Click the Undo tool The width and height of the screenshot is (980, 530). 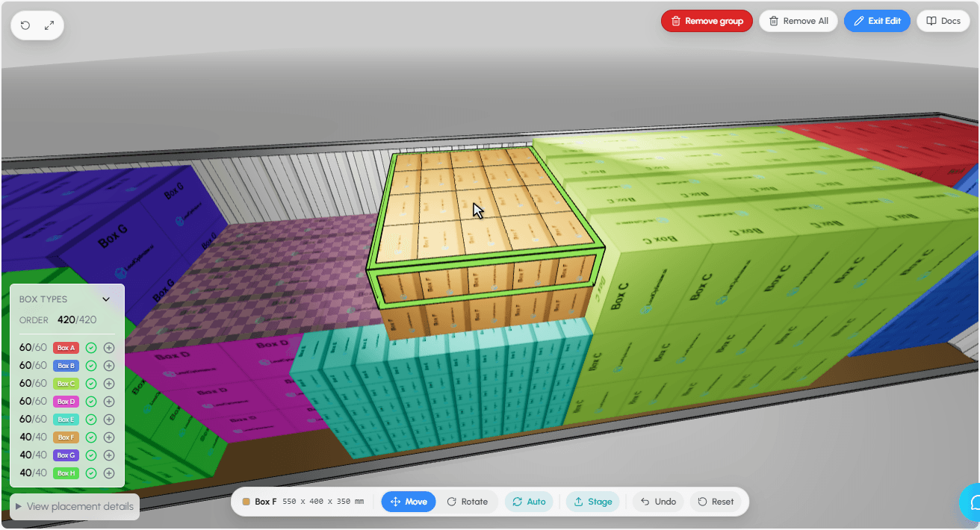tap(658, 502)
